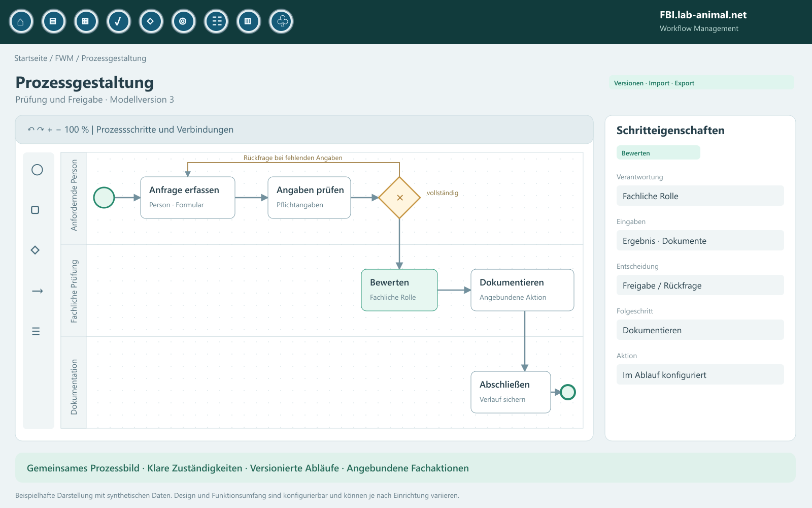The width and height of the screenshot is (812, 508).
Task: Zoom out with the minus icon
Action: point(58,130)
